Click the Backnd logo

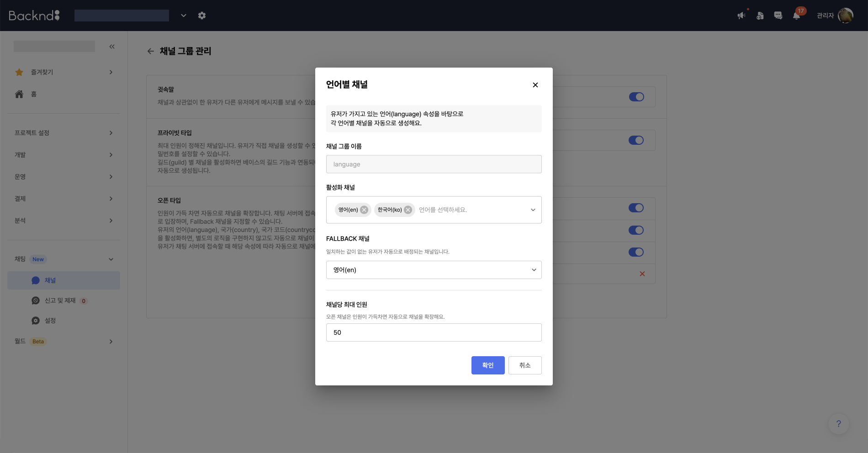[34, 16]
